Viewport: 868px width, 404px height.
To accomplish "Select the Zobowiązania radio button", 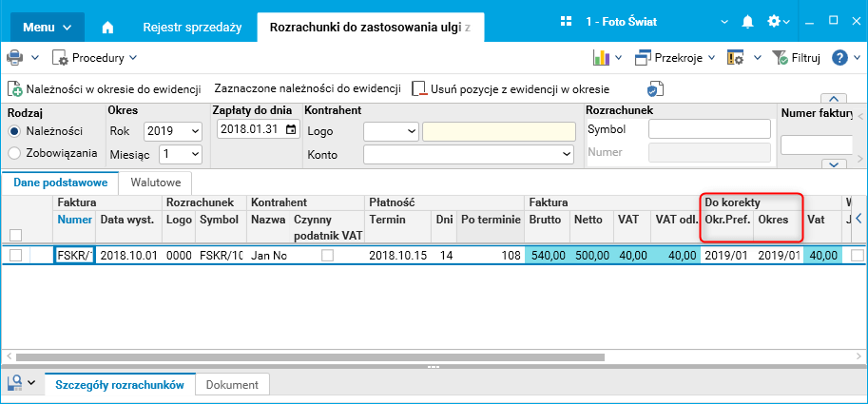I will pos(15,153).
